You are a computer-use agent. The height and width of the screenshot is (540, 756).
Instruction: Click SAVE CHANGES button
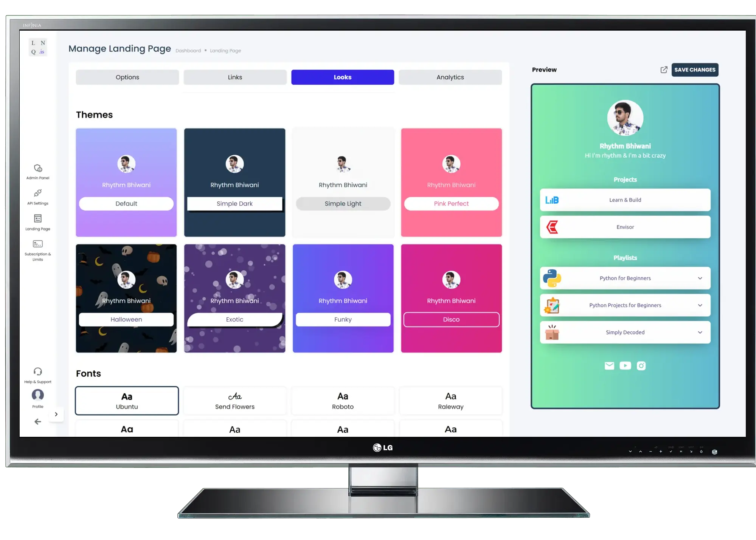pos(695,70)
